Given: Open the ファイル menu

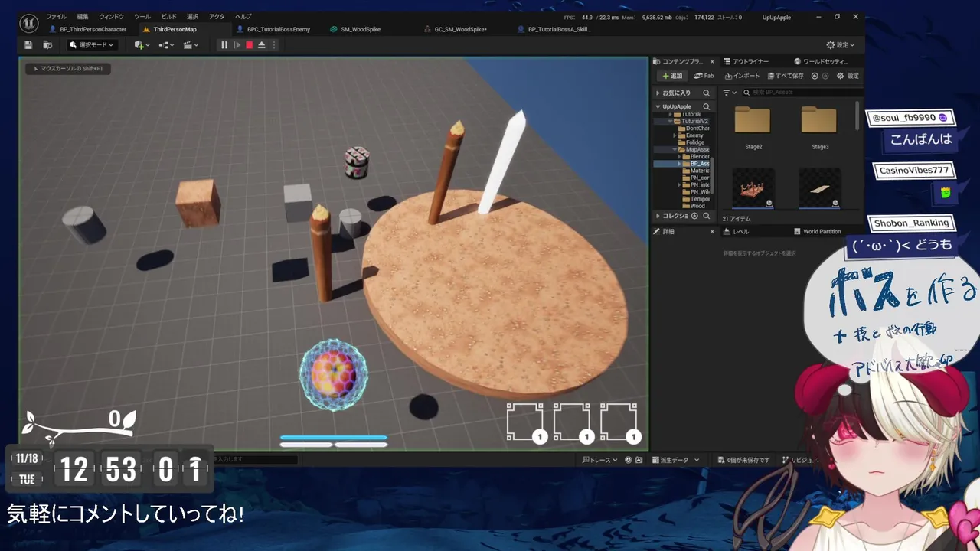Looking at the screenshot, I should 56,17.
